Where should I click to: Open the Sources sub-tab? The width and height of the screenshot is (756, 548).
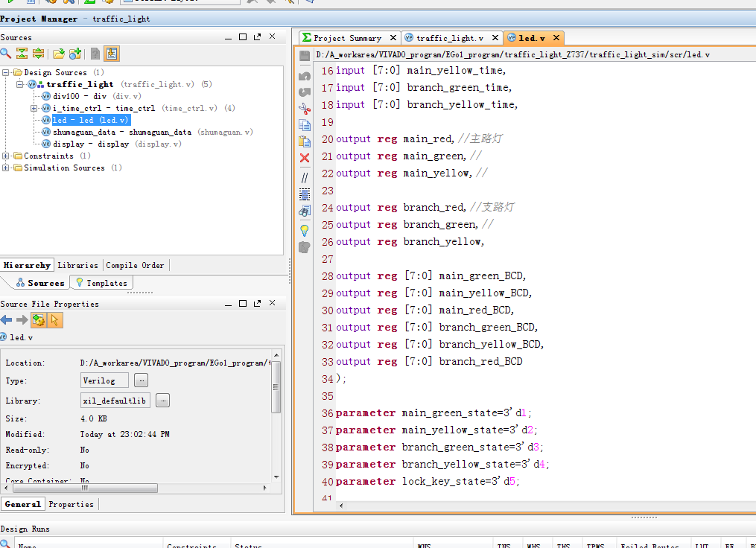[40, 283]
